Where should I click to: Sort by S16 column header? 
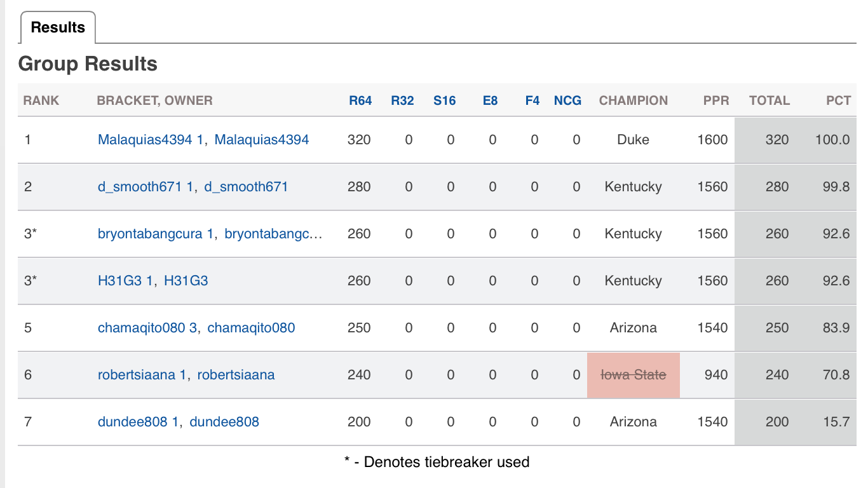click(x=444, y=100)
